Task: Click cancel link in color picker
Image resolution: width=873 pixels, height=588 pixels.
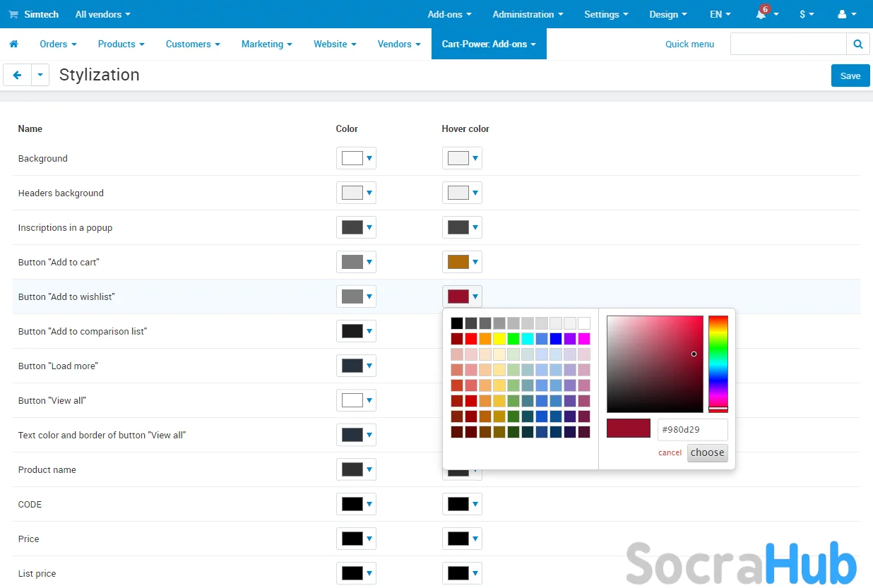Action: (x=670, y=452)
